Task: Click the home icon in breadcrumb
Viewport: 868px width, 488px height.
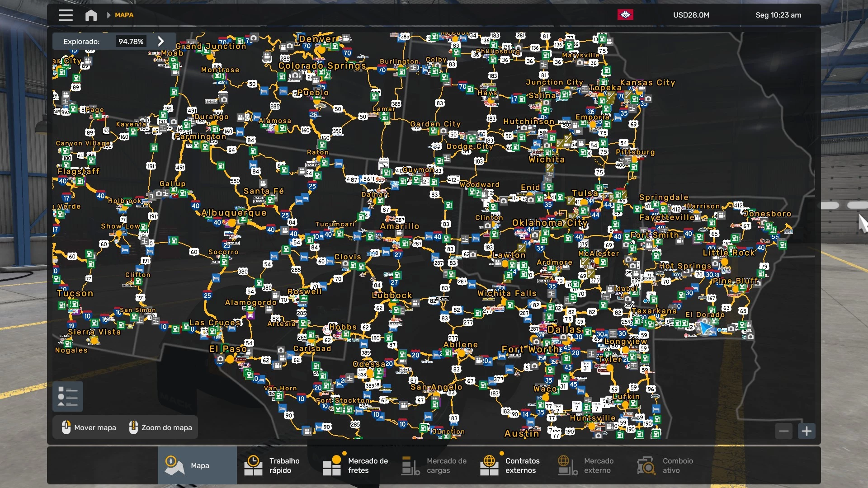Action: [x=91, y=15]
